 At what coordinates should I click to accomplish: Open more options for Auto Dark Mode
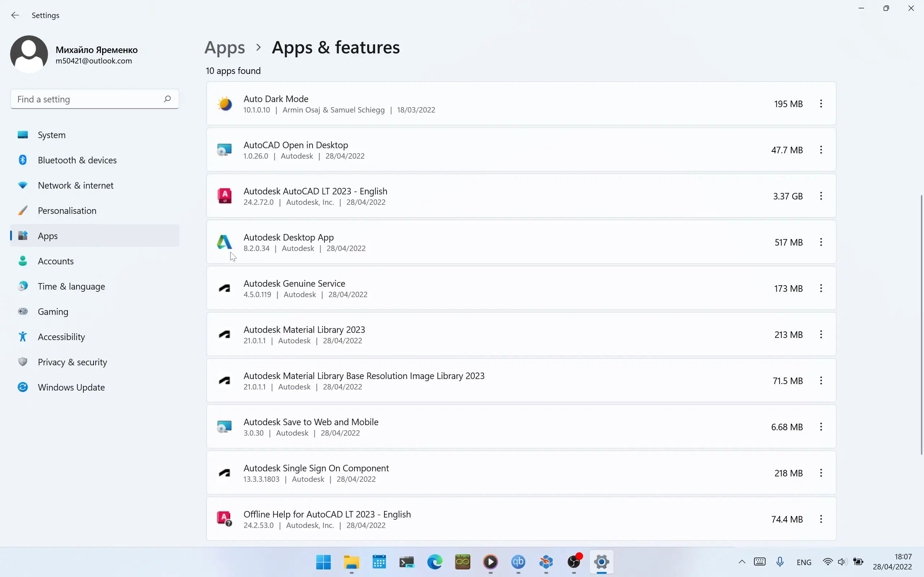[821, 104]
